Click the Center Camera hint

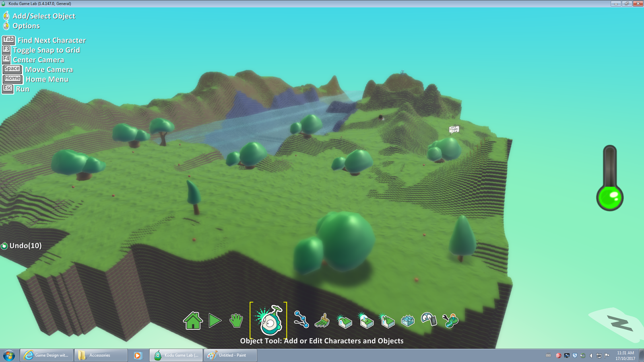tap(33, 60)
